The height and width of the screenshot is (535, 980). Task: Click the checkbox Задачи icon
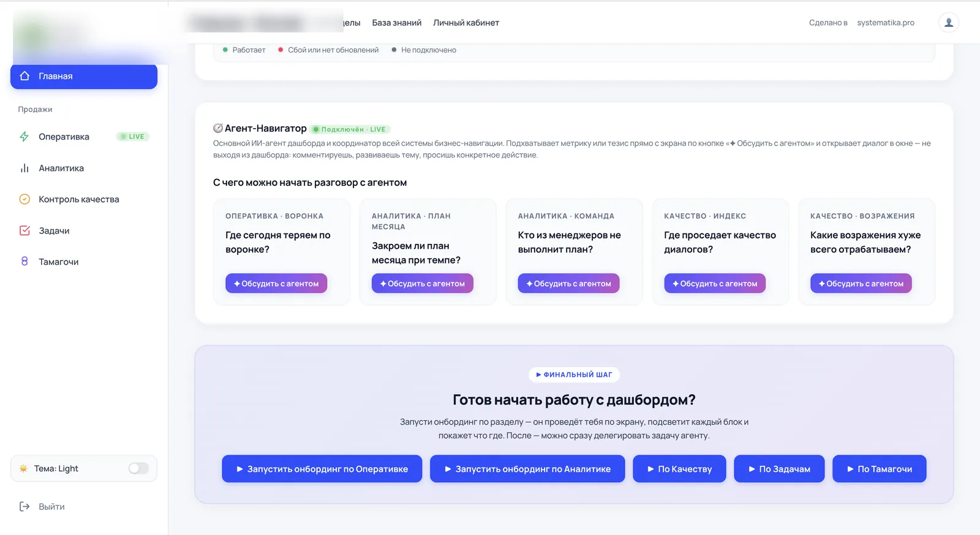pyautogui.click(x=24, y=230)
